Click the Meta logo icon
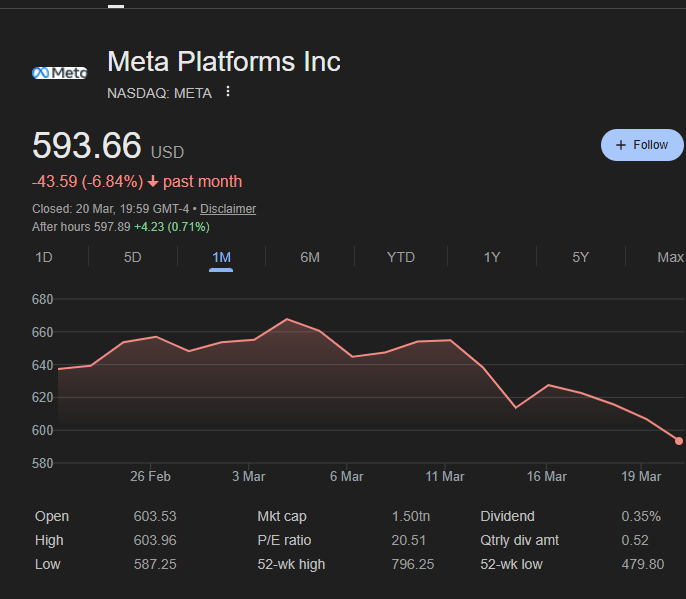Image resolution: width=686 pixels, height=599 pixels. 60,73
